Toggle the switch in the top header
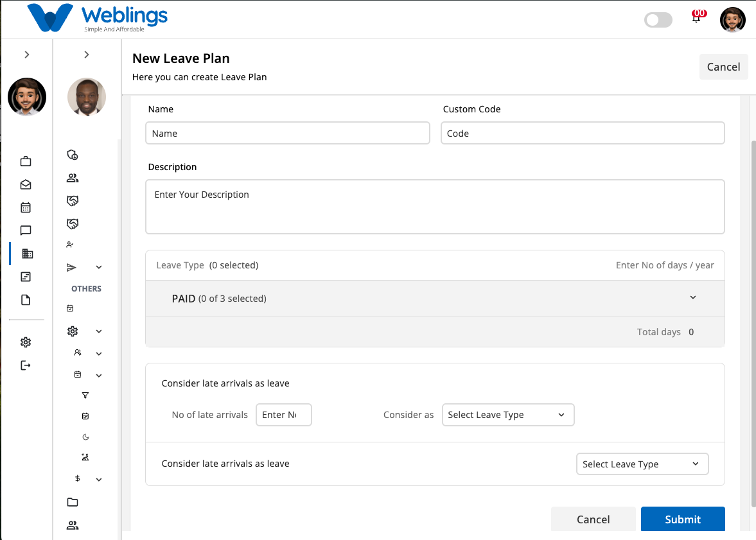Viewport: 756px width, 540px height. [x=658, y=20]
